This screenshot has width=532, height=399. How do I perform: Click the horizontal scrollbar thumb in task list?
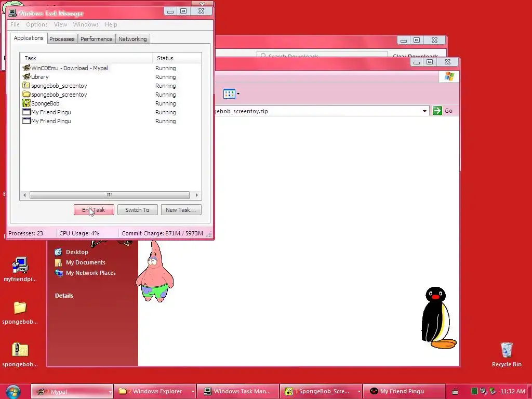(109, 195)
